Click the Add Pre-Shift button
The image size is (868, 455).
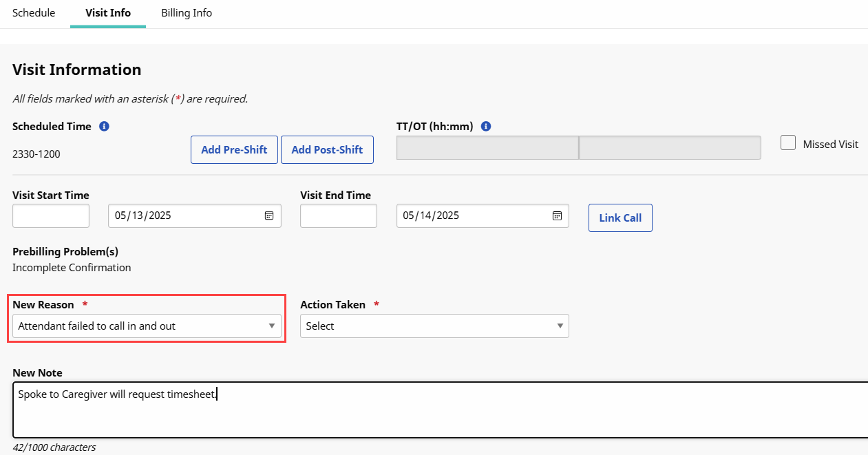click(x=234, y=150)
